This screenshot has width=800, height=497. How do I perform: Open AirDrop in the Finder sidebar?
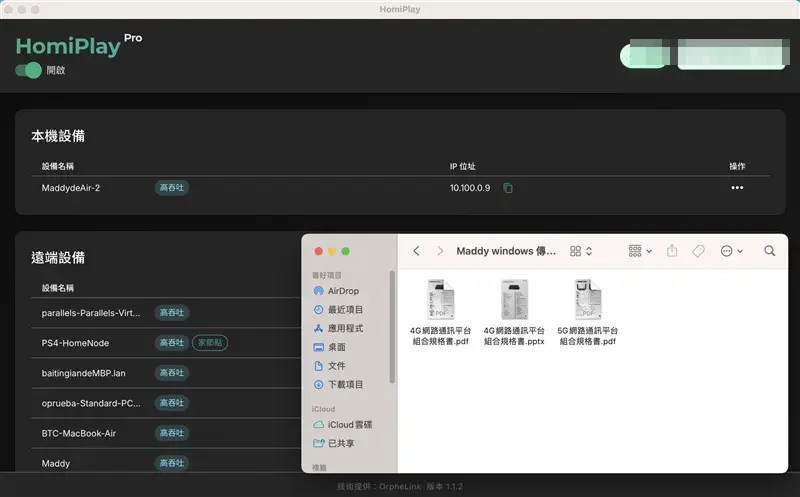click(x=337, y=291)
